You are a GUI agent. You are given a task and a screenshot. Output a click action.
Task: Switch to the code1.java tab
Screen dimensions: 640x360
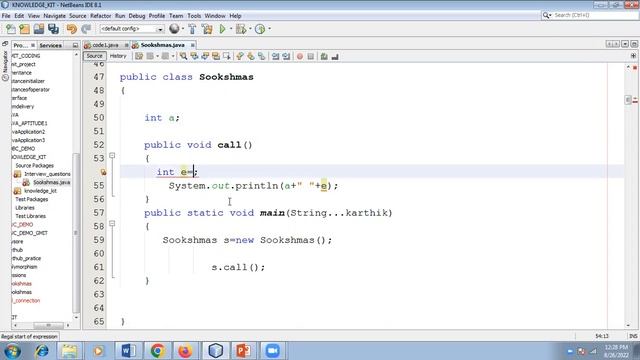click(x=105, y=45)
